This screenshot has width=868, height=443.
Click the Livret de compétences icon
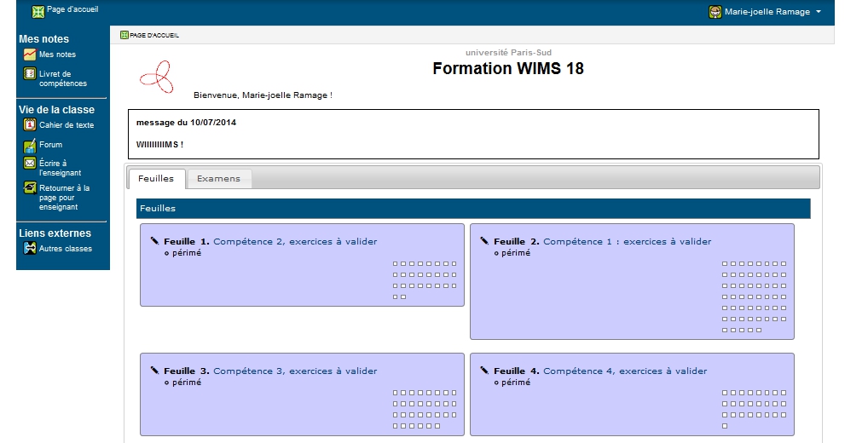pos(30,74)
